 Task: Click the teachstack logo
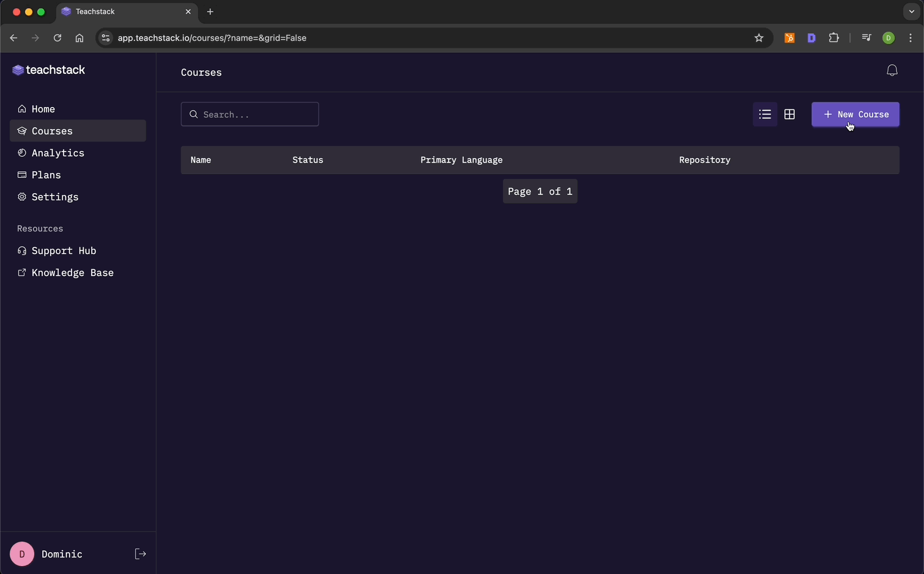[x=48, y=70]
